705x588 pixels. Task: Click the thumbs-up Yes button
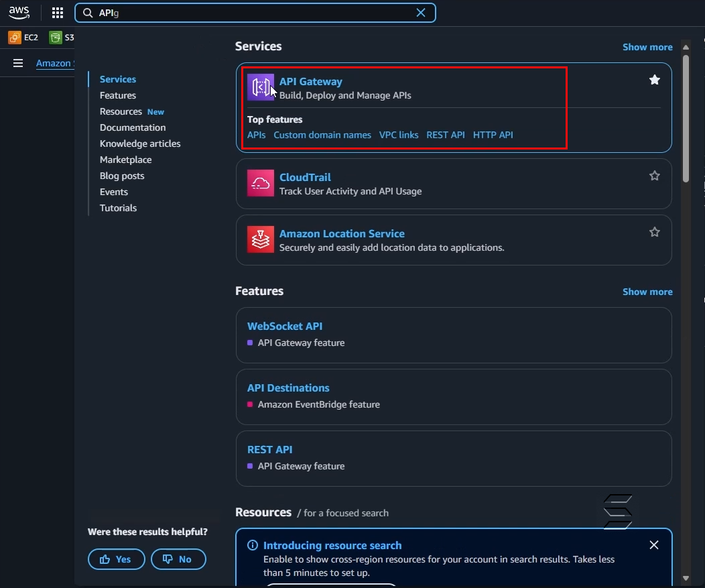pos(117,559)
